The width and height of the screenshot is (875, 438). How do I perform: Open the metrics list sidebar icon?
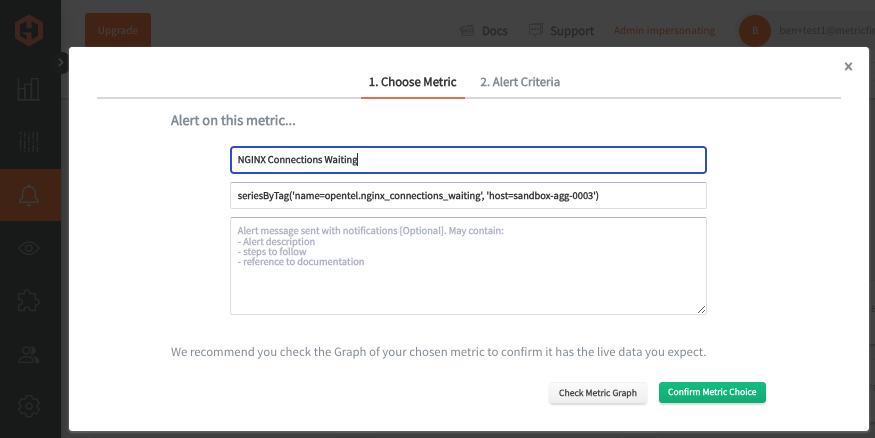tap(28, 142)
